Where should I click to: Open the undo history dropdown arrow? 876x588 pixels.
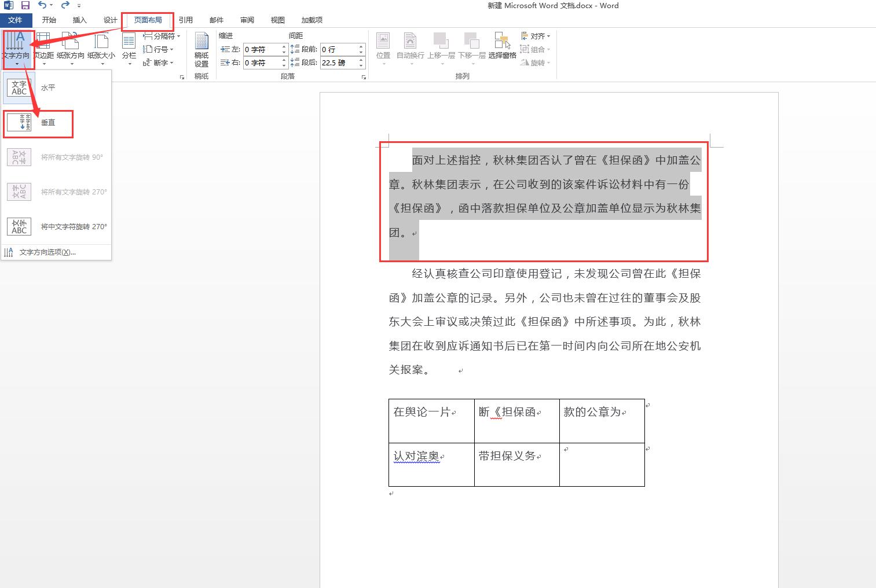(x=52, y=6)
